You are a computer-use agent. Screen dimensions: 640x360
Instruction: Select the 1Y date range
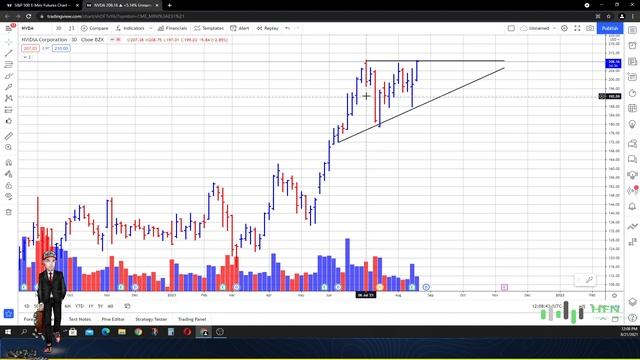tap(91, 306)
